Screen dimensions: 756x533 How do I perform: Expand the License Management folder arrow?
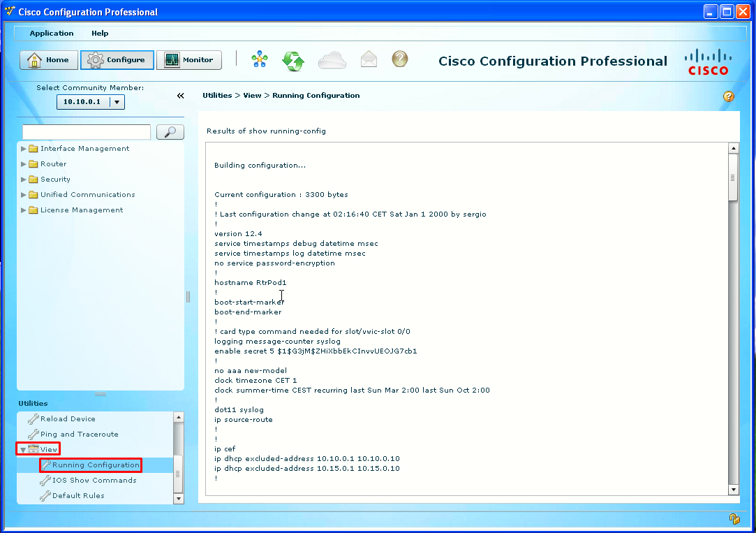point(23,210)
